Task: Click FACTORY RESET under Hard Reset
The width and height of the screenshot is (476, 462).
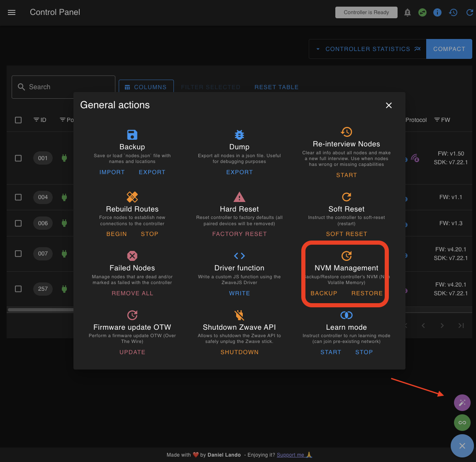Action: [239, 234]
